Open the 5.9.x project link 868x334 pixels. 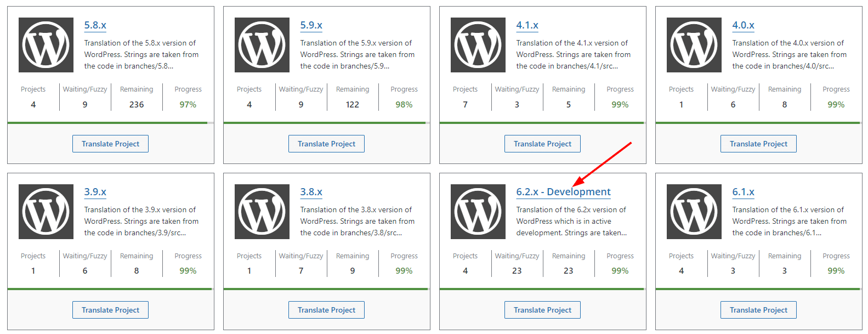coord(311,25)
